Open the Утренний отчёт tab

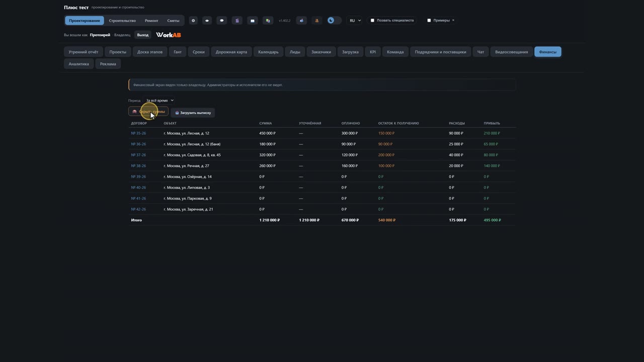pos(84,52)
